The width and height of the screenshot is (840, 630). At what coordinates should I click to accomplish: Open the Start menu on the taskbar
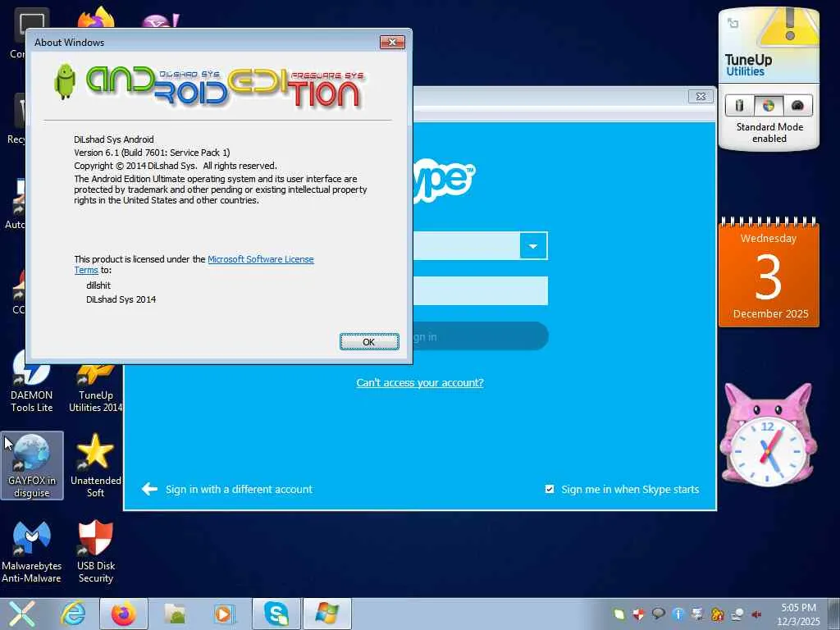[x=22, y=614]
